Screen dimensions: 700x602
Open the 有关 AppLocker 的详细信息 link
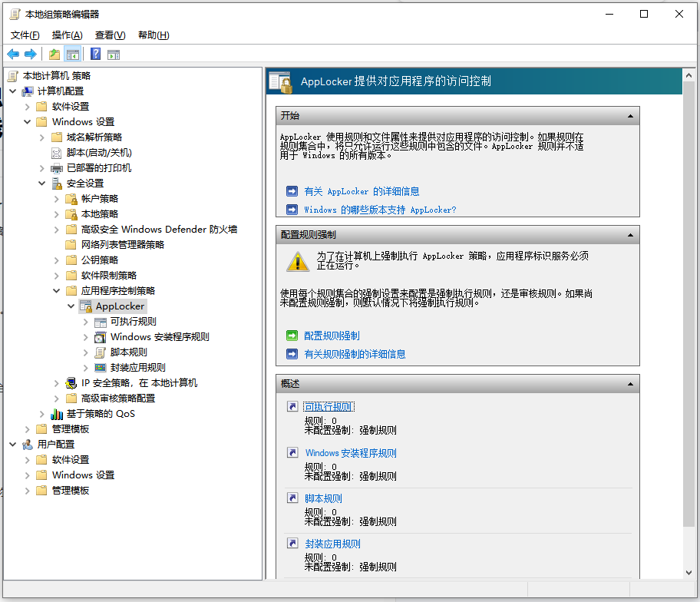362,192
